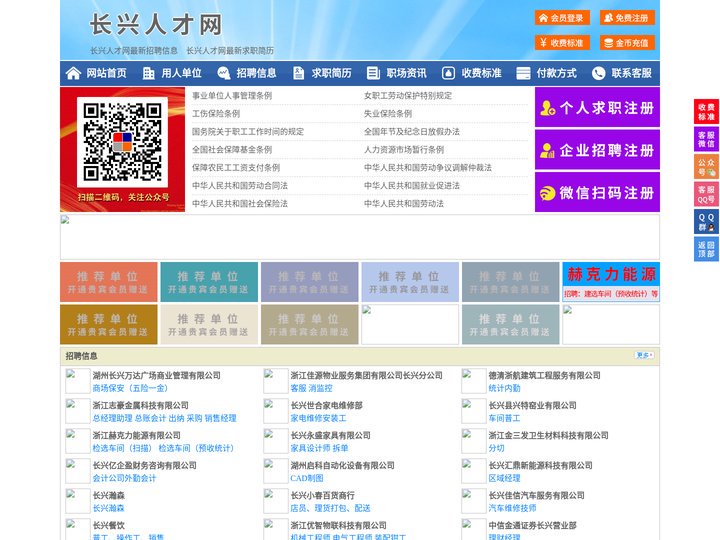Open 长兴人才网最新求职简历 header link
The image size is (720, 540).
pyautogui.click(x=230, y=51)
